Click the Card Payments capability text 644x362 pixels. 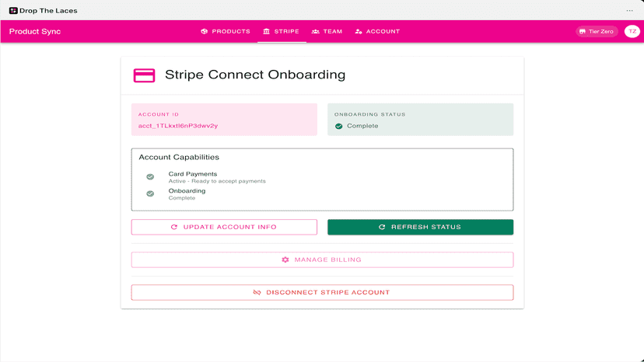(193, 174)
